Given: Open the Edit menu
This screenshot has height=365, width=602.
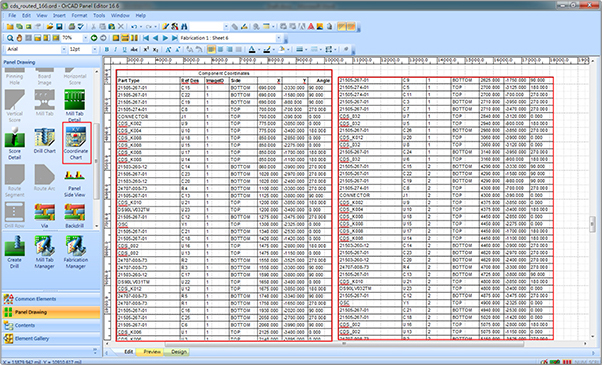Looking at the screenshot, I should (26, 15).
